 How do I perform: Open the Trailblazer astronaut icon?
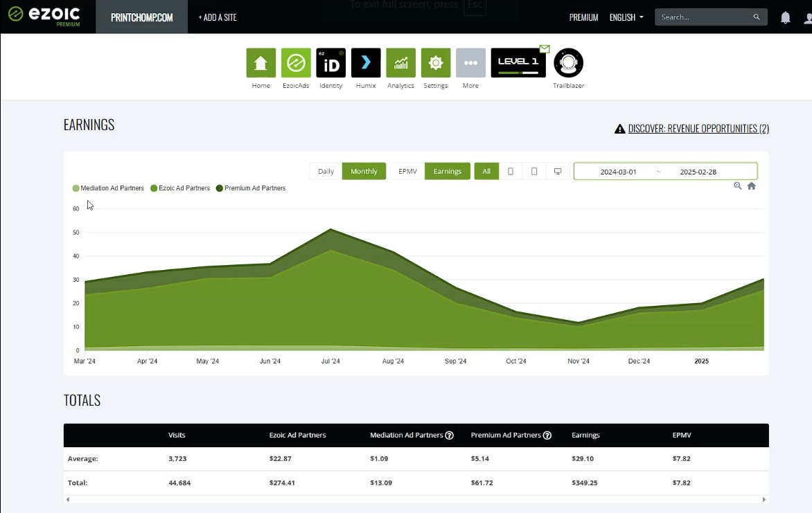tap(569, 62)
